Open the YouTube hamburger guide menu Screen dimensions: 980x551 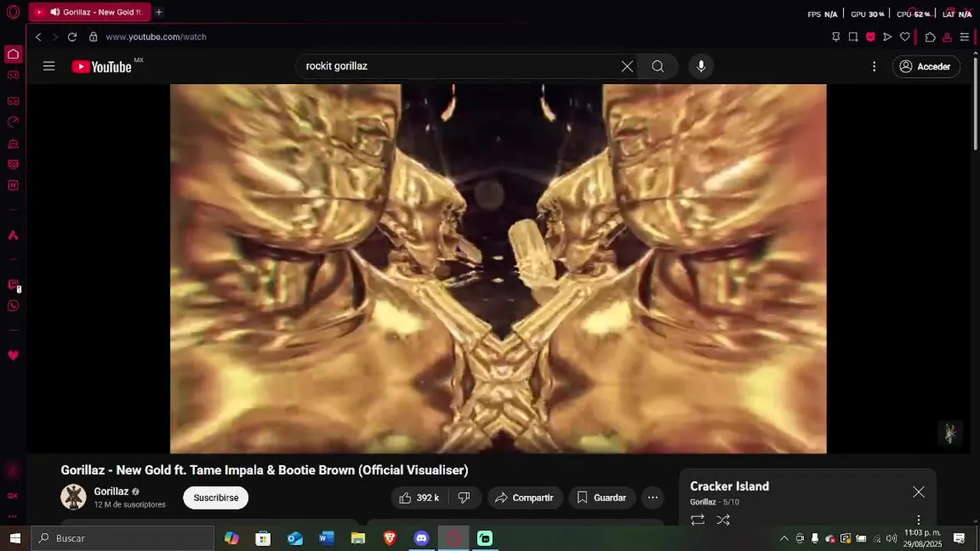coord(49,67)
